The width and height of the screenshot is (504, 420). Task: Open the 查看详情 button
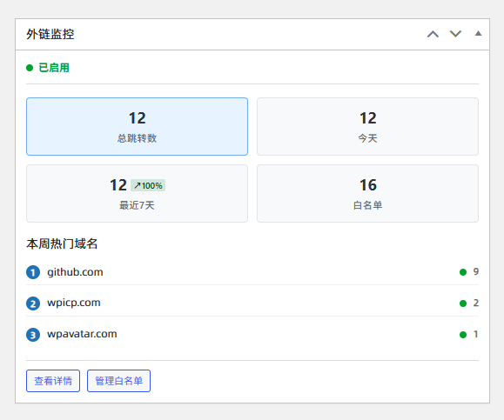coord(53,381)
